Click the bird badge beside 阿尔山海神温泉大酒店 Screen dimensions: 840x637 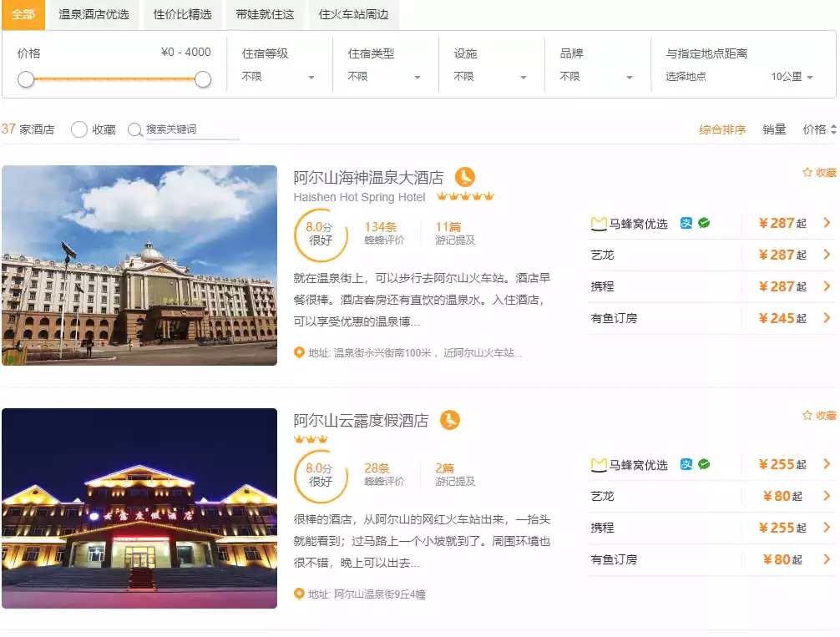pos(465,177)
